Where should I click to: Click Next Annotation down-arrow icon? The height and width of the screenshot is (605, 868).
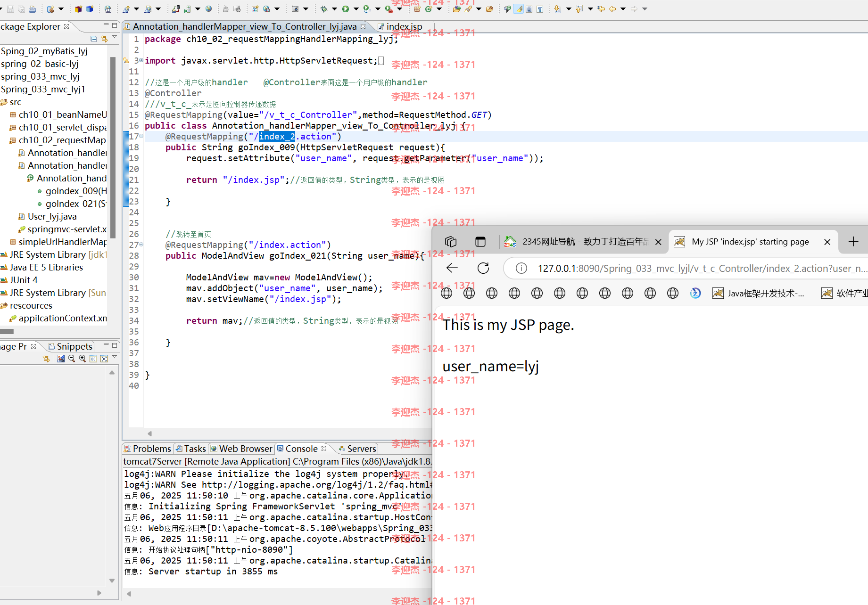click(x=558, y=9)
